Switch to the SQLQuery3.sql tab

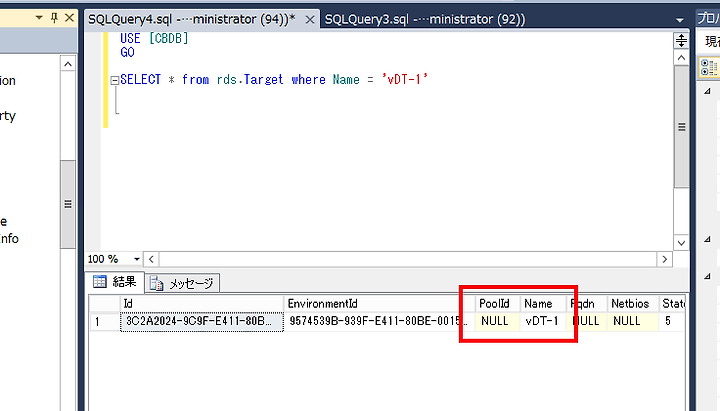click(425, 20)
